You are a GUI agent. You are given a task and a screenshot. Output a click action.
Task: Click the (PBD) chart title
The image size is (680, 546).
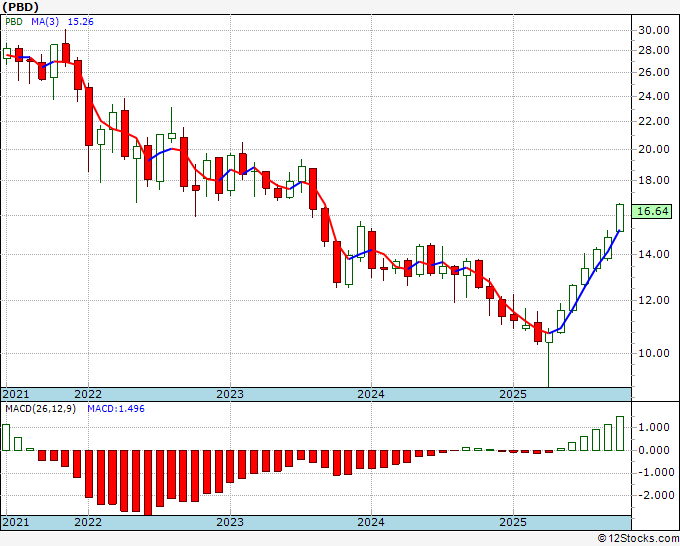pos(20,7)
